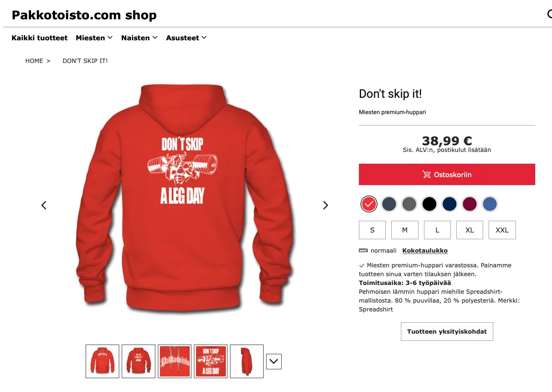The height and width of the screenshot is (392, 552).
Task: Expand more thumbnails with down chevron
Action: click(x=274, y=361)
